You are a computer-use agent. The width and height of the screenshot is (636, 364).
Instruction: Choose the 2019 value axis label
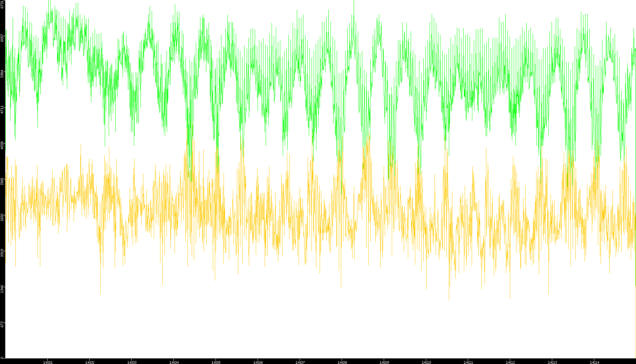tap(2, 253)
